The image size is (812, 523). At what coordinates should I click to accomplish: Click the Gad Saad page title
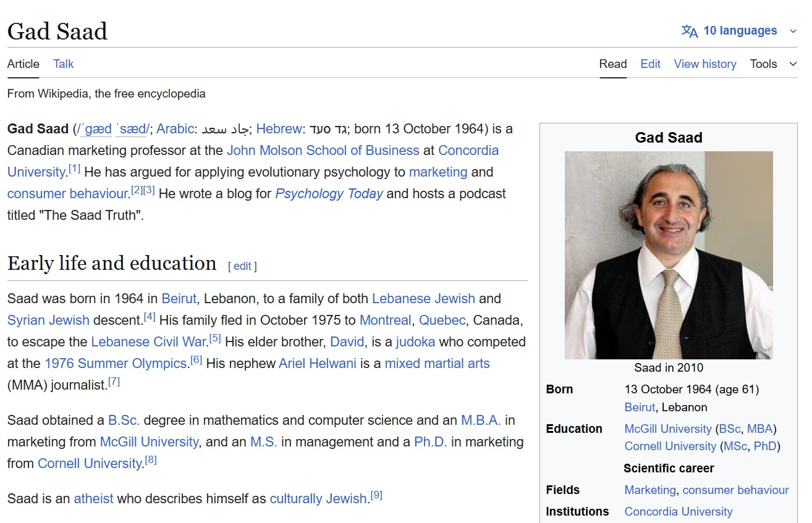click(x=57, y=31)
